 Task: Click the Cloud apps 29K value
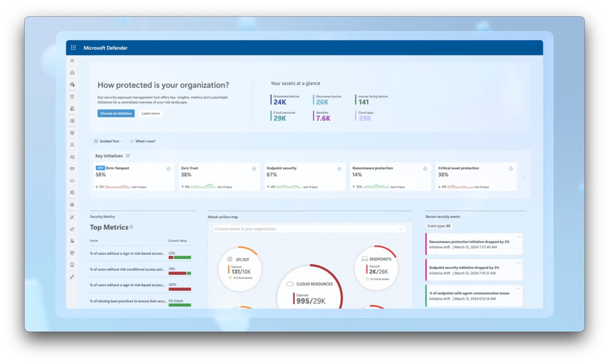(365, 118)
